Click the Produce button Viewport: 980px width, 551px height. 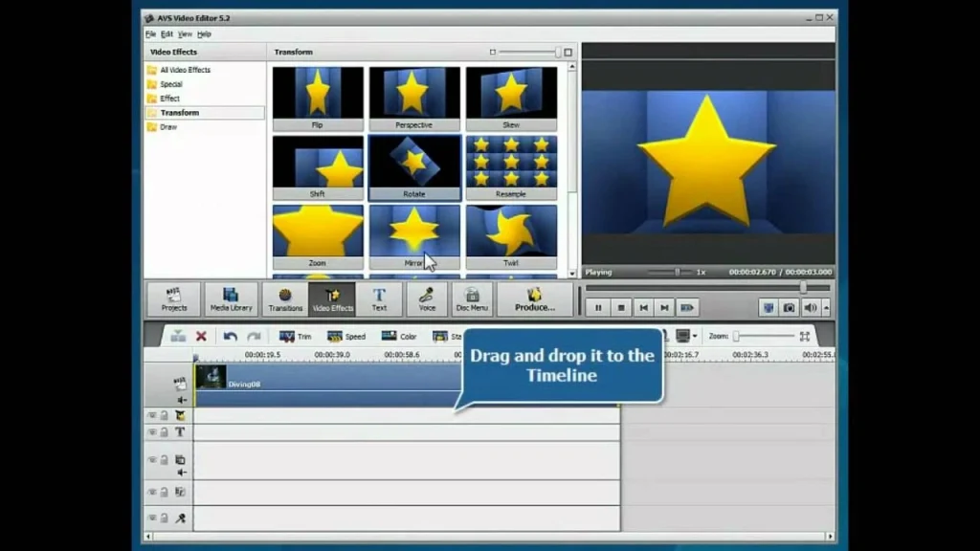[x=534, y=298]
